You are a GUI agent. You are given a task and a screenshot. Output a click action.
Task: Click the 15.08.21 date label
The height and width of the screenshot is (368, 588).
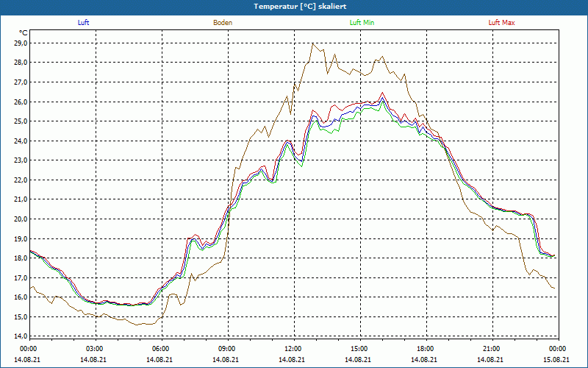coord(556,359)
